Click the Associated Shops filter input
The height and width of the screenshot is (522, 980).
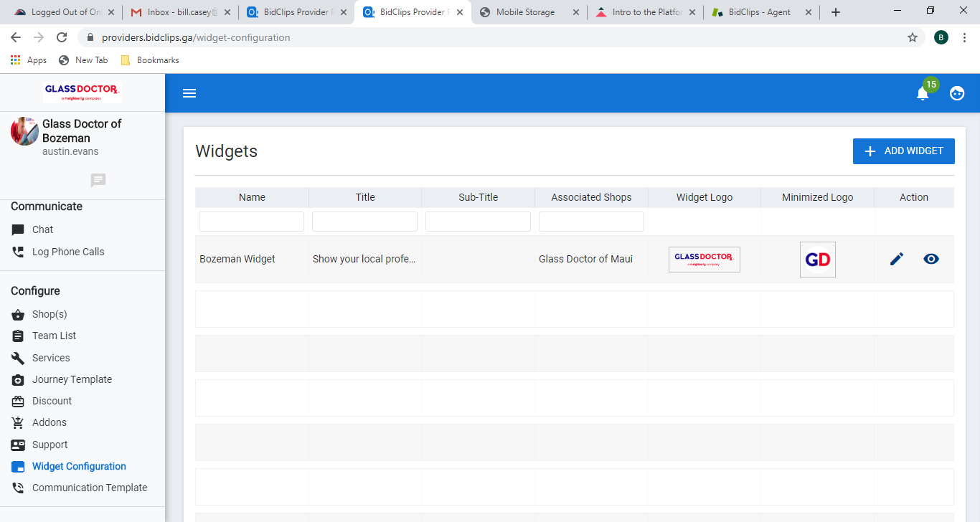[x=591, y=222]
